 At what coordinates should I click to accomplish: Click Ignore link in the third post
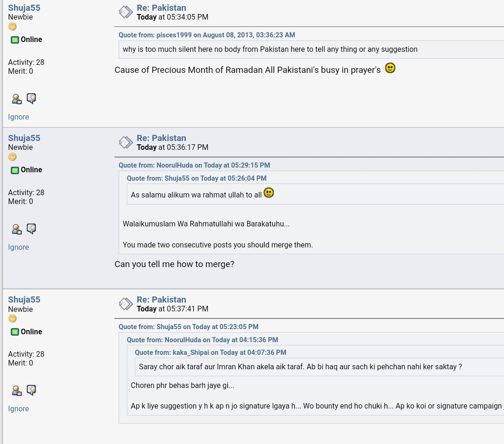[18, 409]
